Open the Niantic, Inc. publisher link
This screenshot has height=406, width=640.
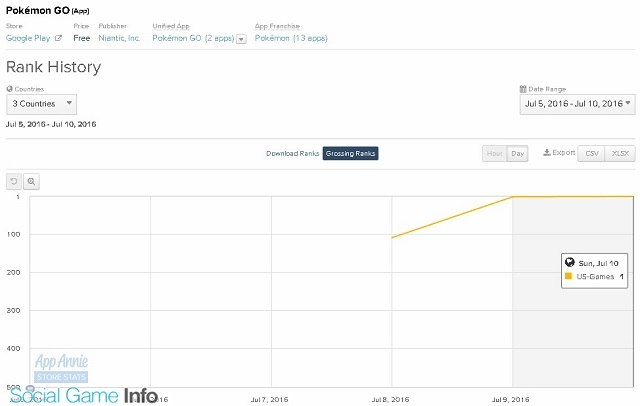(119, 38)
